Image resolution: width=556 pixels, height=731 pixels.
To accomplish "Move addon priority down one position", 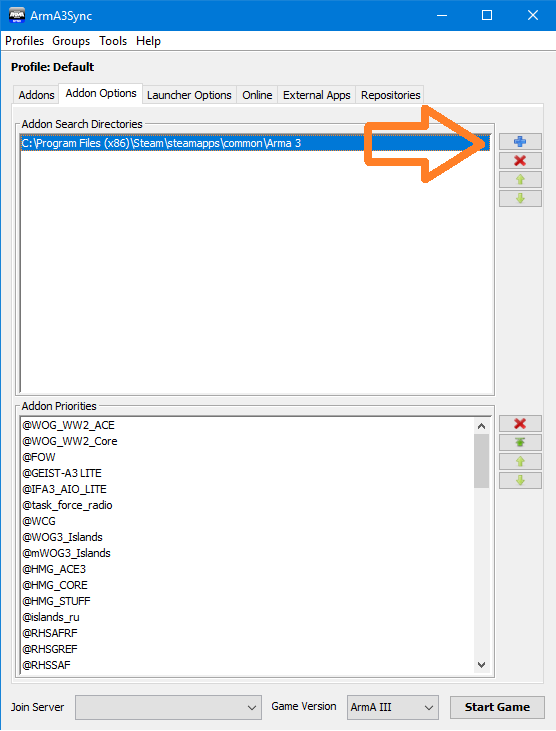I will 520,481.
